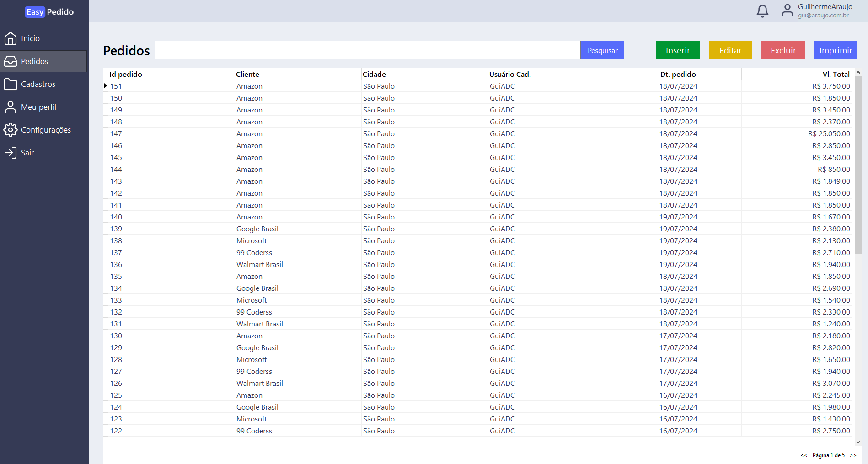Click the Configurações gear icon
The image size is (868, 464).
tap(11, 130)
